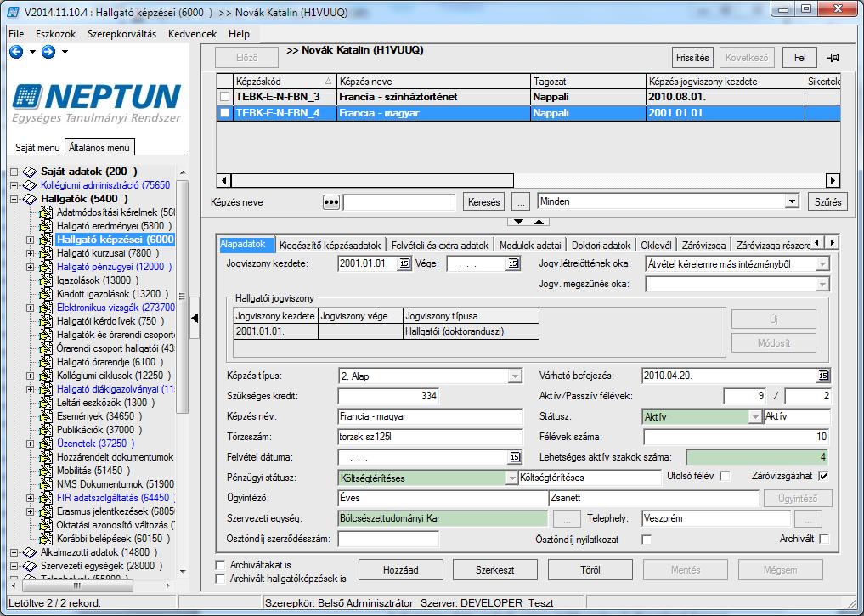
Task: Pin the panel with the pushpin icon
Action: tap(833, 57)
